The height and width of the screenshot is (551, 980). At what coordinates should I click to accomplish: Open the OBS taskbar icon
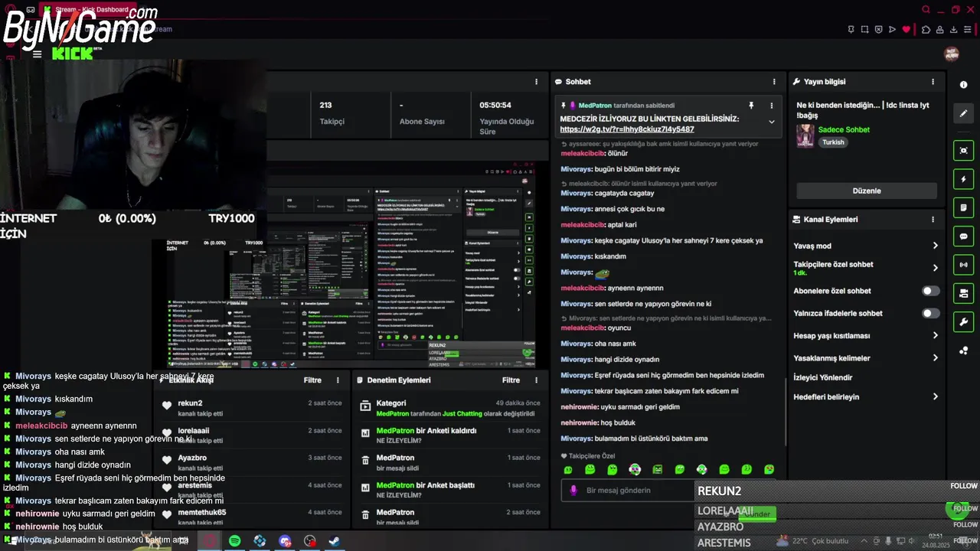(x=309, y=541)
